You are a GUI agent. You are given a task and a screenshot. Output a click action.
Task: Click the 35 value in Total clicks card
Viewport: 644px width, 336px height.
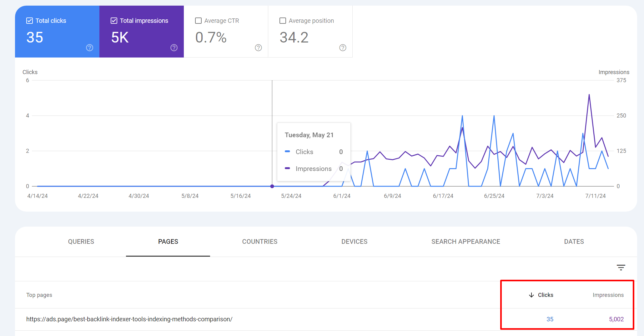pyautogui.click(x=35, y=38)
